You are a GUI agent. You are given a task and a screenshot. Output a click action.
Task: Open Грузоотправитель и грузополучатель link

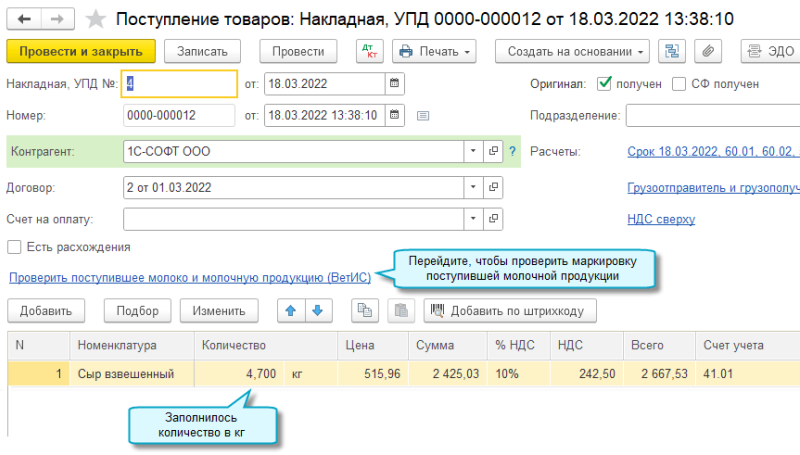(713, 188)
